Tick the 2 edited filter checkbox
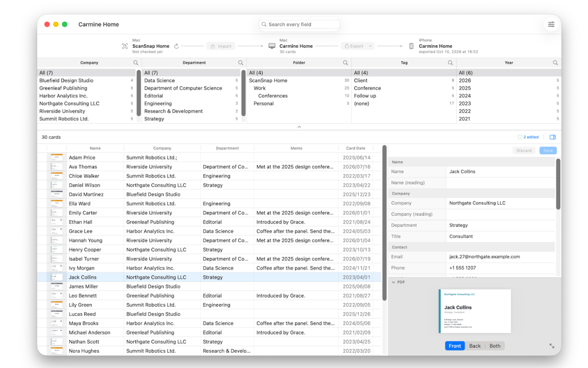Screen dimensions: 588x368 [x=520, y=137]
